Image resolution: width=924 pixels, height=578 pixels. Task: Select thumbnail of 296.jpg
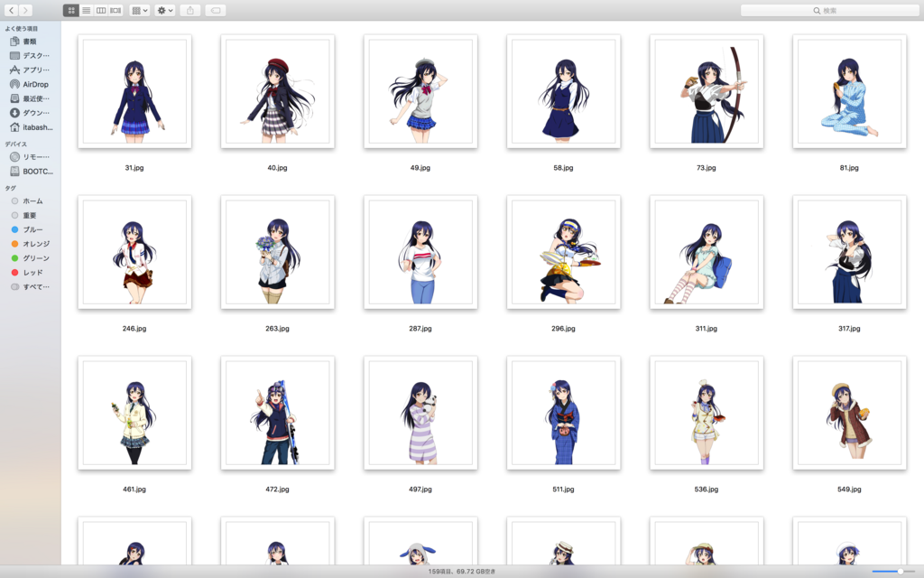(x=563, y=253)
